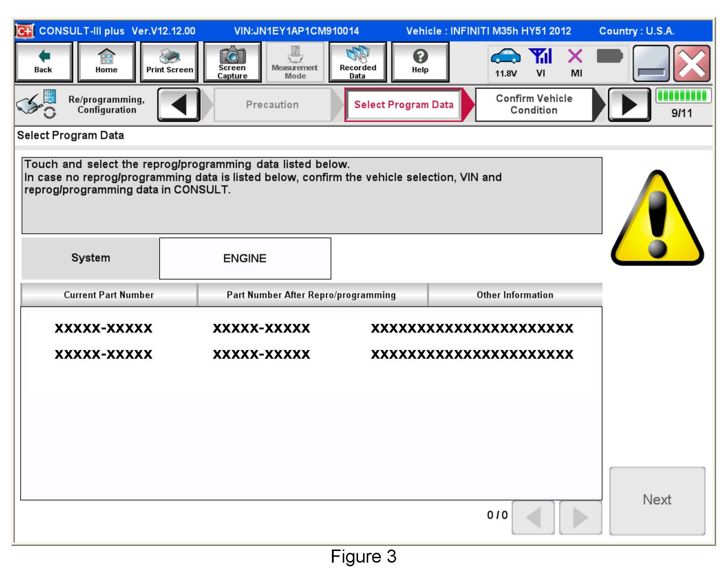Click the Current Part Number column header
Screen dimensions: 728x588
click(x=109, y=295)
